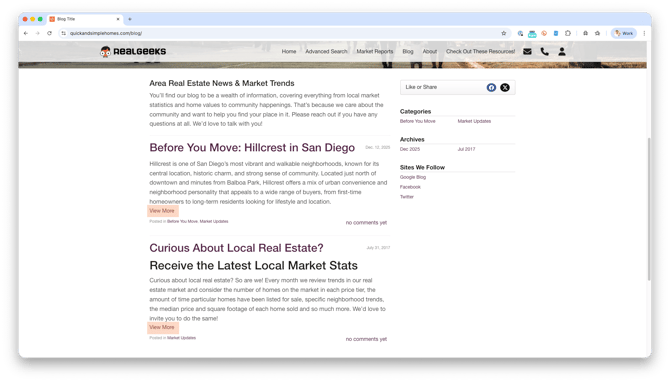670x382 pixels.
Task: Share via the X (Twitter) icon
Action: (505, 87)
